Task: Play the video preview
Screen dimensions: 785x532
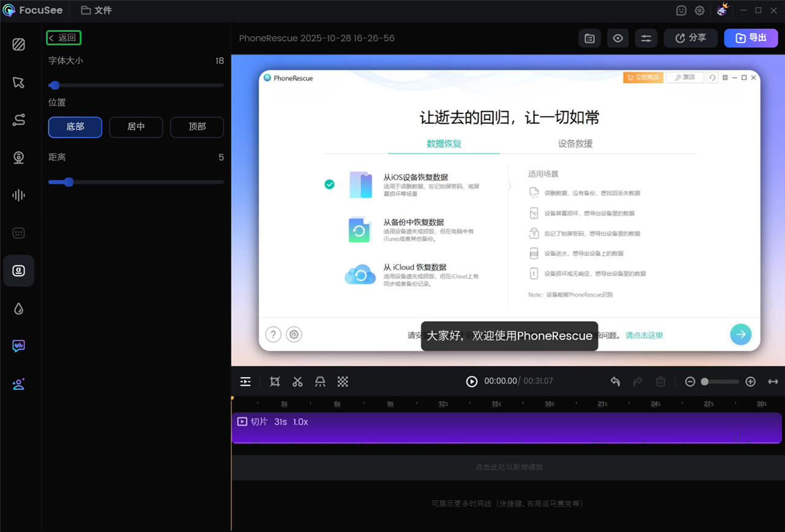Action: click(472, 381)
